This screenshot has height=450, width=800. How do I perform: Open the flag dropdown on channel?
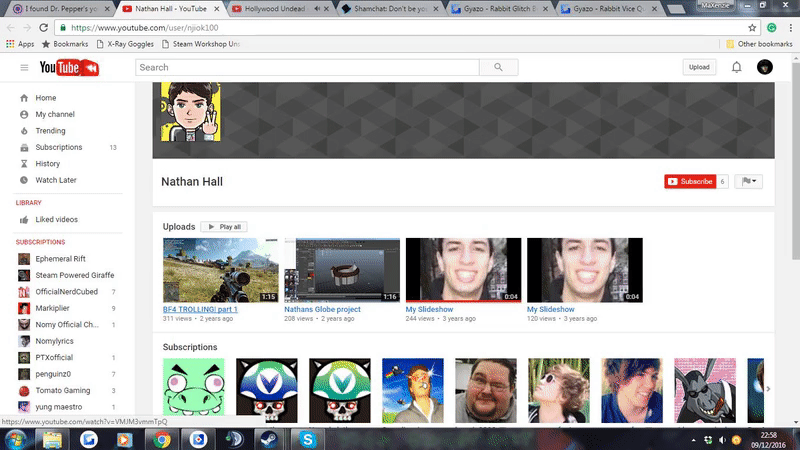[748, 181]
